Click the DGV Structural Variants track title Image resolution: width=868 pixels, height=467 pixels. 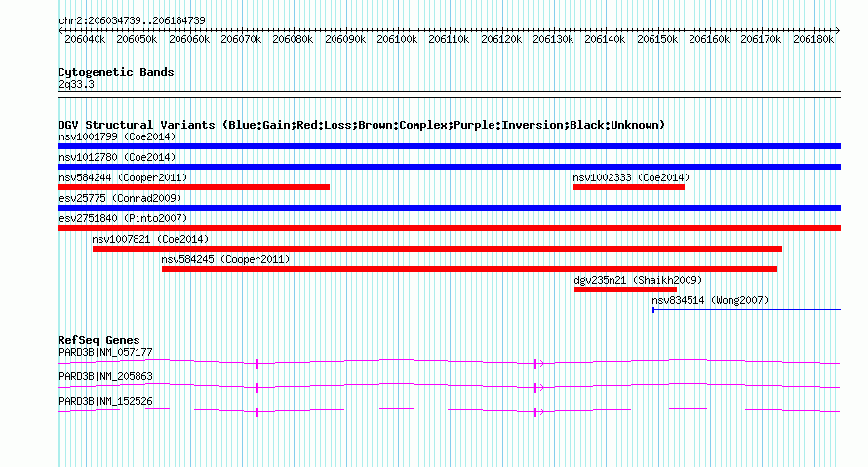coord(362,125)
